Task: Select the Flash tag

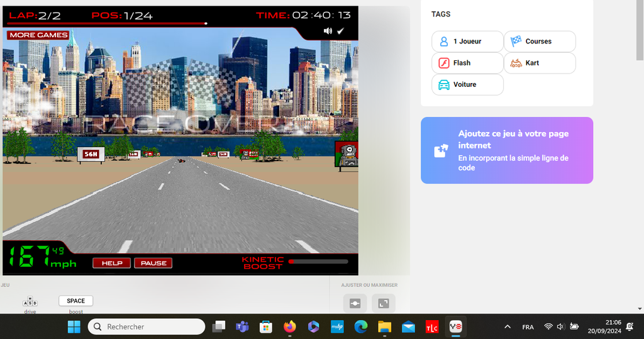Action: click(x=467, y=63)
